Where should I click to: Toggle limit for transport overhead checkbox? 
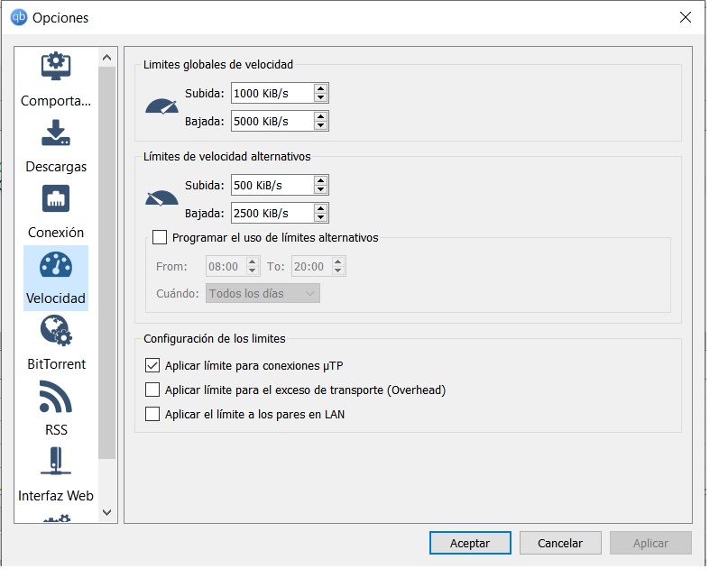pos(152,390)
